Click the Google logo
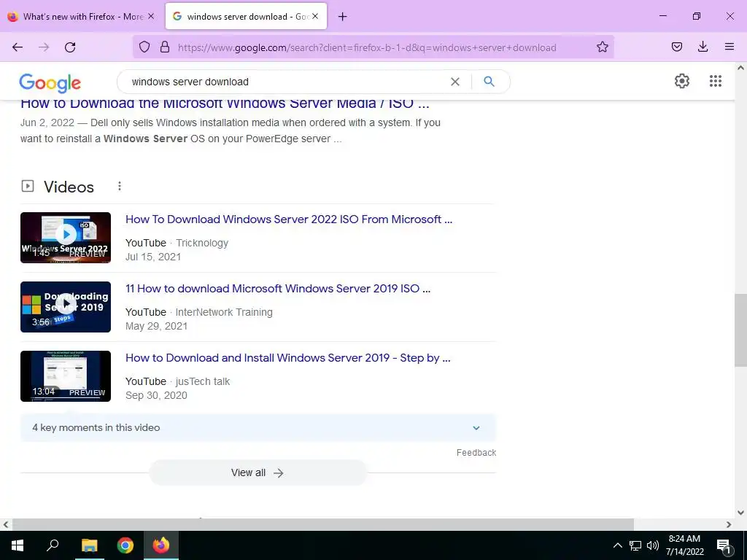Viewport: 747px width, 560px height. click(x=50, y=83)
